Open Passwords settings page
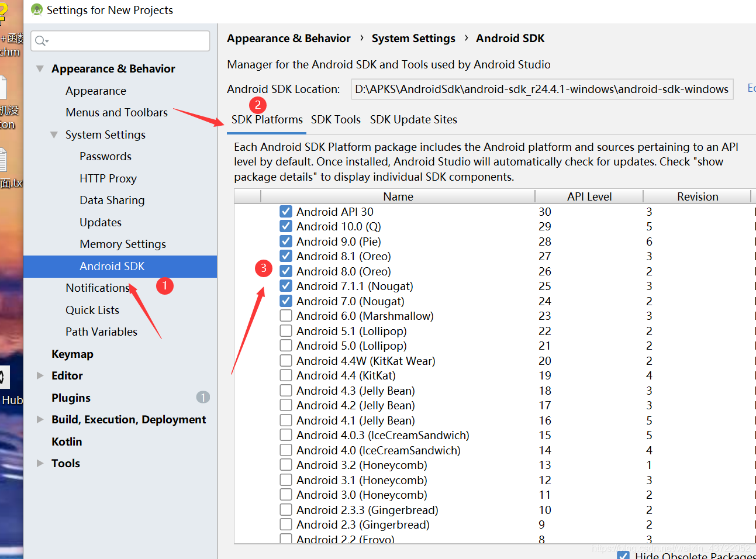 tap(105, 156)
